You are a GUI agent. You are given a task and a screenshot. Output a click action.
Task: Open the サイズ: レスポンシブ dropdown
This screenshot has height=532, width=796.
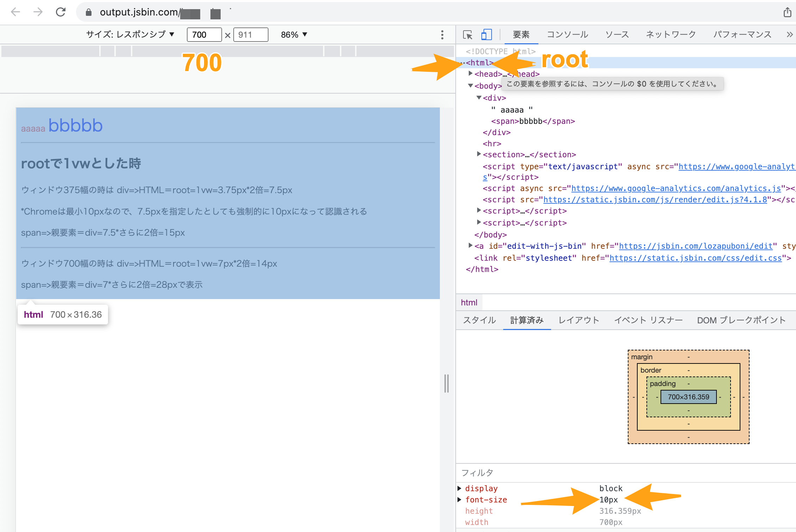(x=130, y=34)
